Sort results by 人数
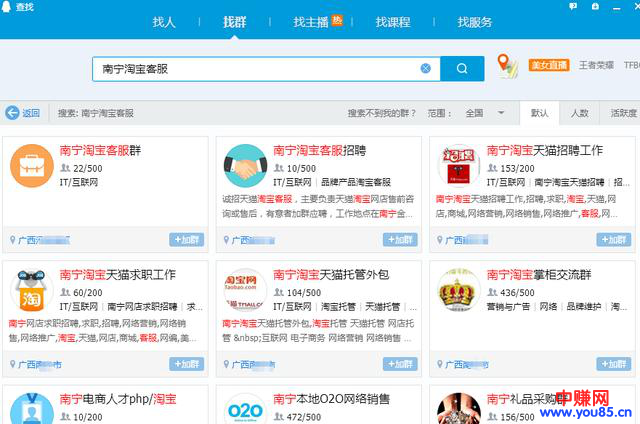 click(x=580, y=113)
